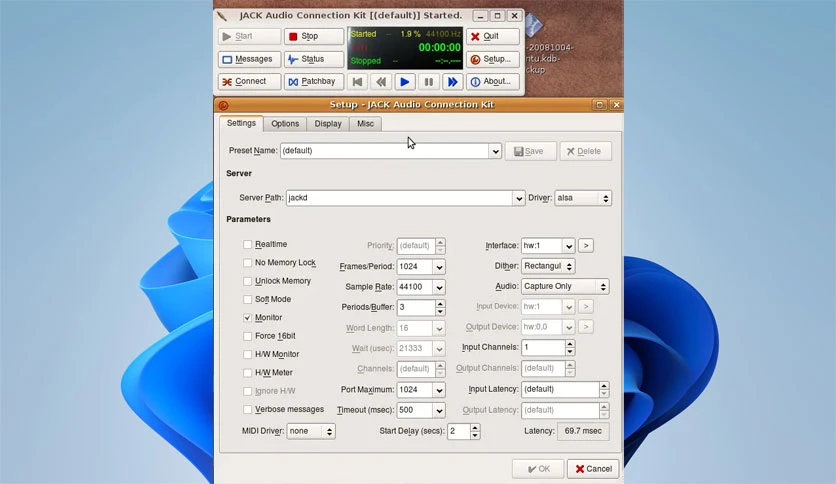Open the Driver selector
Screen dimensions: 836x484
tap(583, 198)
